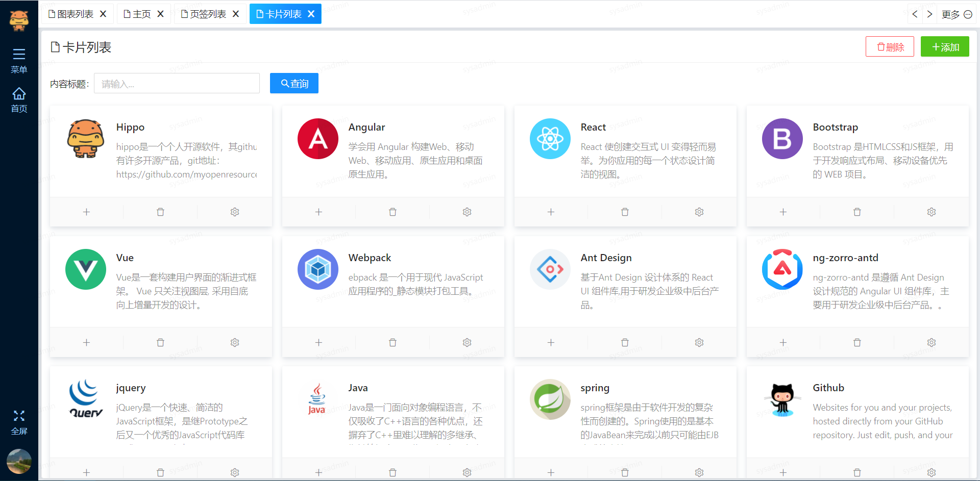Screen dimensions: 980x481
Task: Click trash icon on Angular card
Action: [393, 212]
